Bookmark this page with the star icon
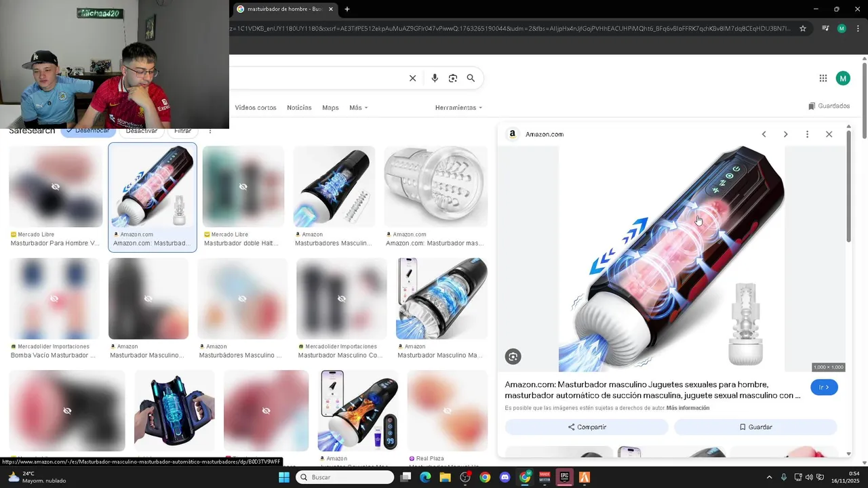868x488 pixels. (x=803, y=28)
